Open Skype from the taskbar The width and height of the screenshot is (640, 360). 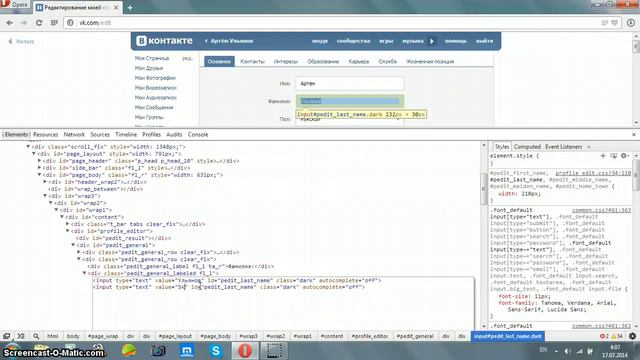(216, 350)
